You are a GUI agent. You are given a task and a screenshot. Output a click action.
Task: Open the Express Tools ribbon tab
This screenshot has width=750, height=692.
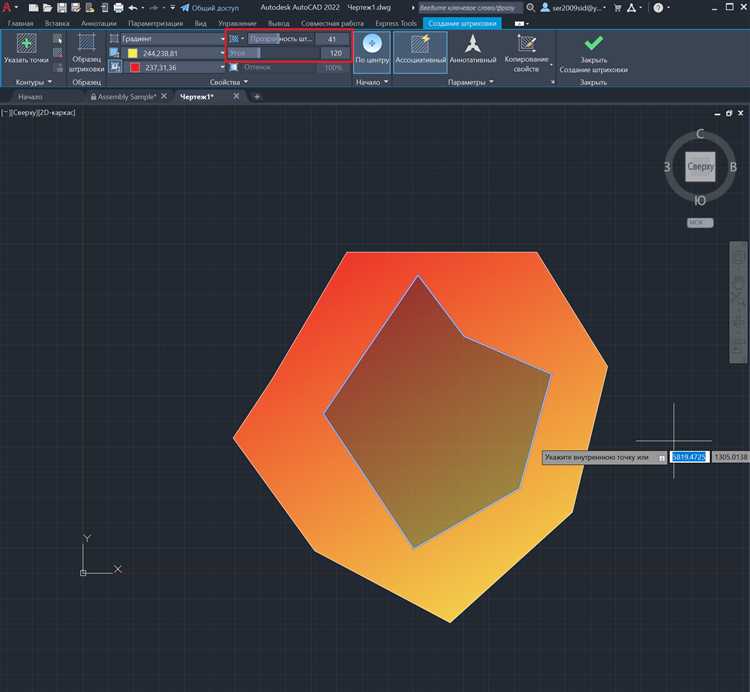point(396,23)
